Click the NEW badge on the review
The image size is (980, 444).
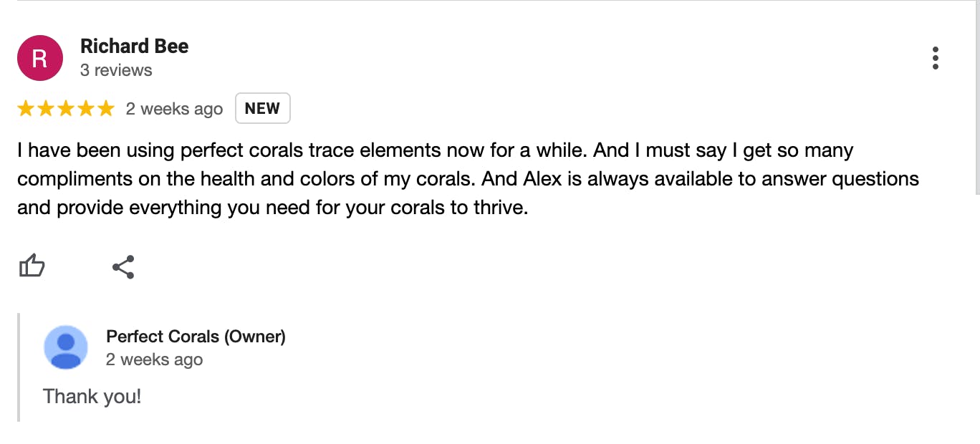(x=262, y=108)
